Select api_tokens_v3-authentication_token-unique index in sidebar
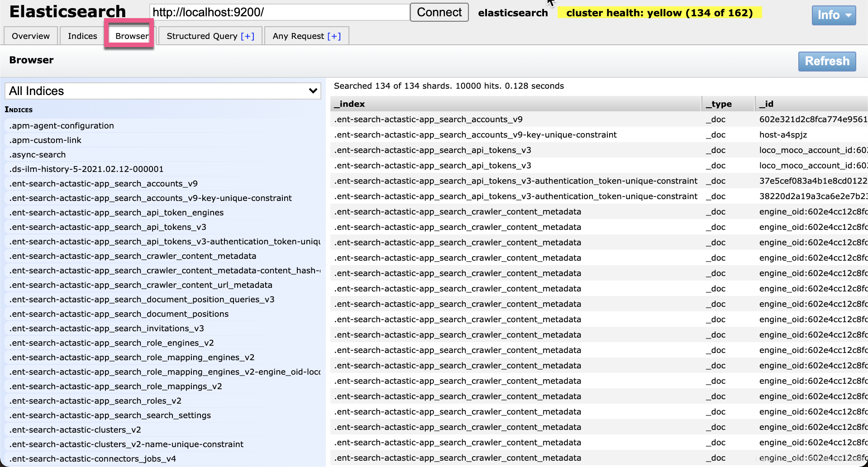The image size is (868, 467). click(163, 242)
